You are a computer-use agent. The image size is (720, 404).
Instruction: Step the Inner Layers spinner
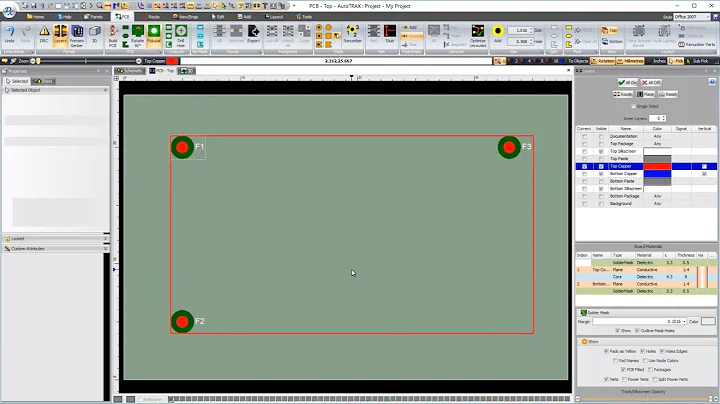(664, 118)
